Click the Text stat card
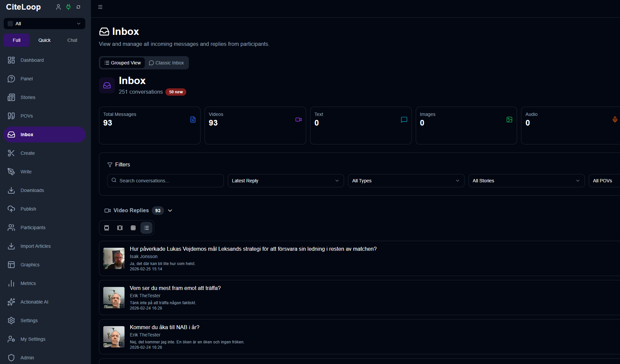The height and width of the screenshot is (364, 620). pyautogui.click(x=361, y=126)
